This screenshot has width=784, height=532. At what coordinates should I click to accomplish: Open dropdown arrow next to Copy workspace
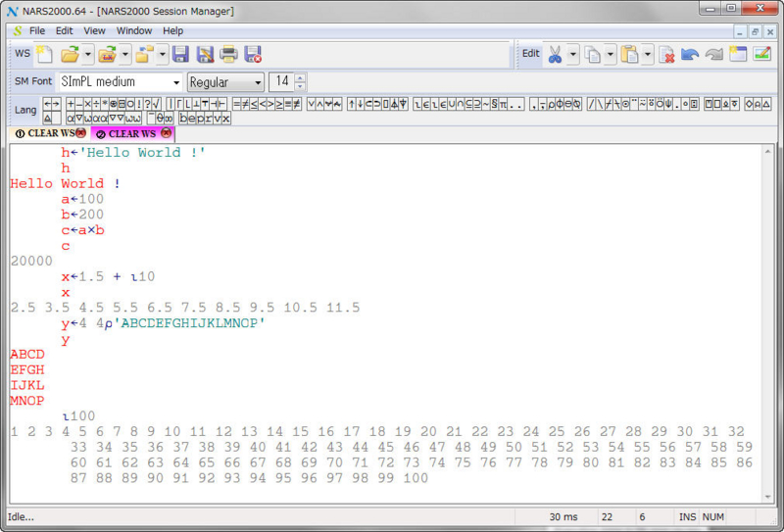[x=162, y=54]
